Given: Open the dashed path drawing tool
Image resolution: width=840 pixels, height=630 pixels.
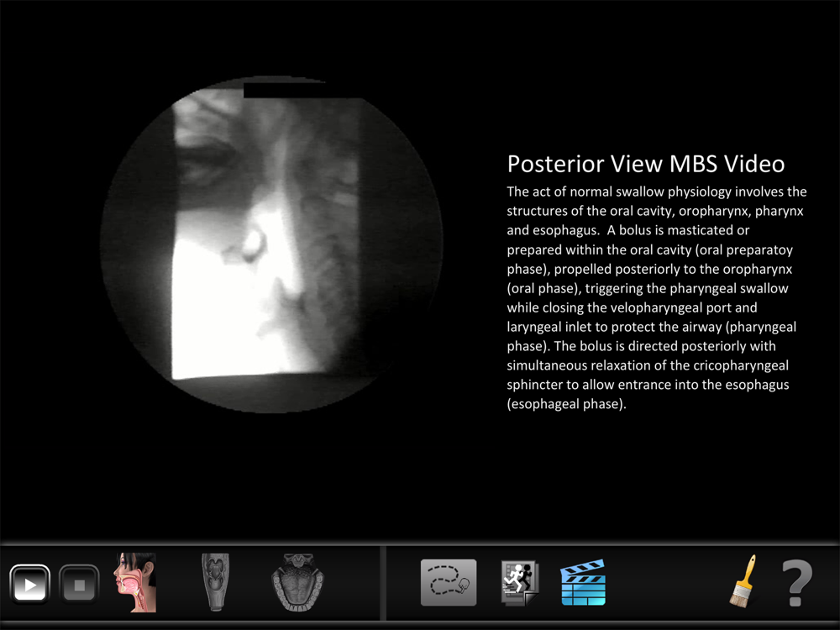Looking at the screenshot, I should pyautogui.click(x=449, y=583).
